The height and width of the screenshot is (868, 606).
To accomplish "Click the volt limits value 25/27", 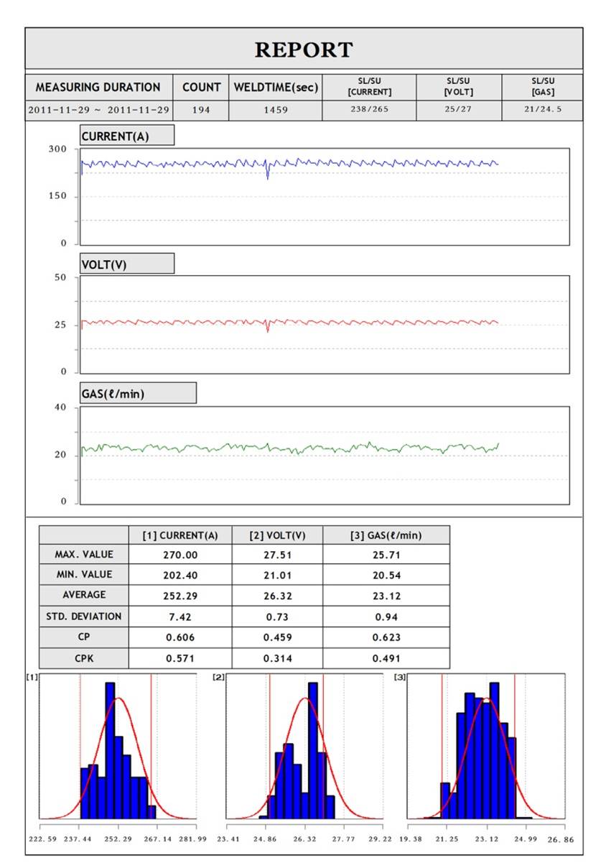I will click(x=459, y=111).
